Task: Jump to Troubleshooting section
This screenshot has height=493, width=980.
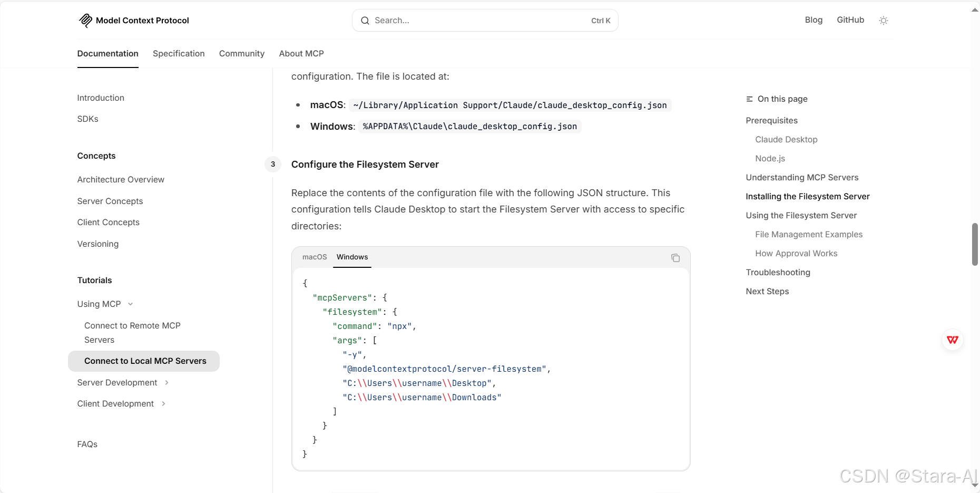Action: [778, 273]
